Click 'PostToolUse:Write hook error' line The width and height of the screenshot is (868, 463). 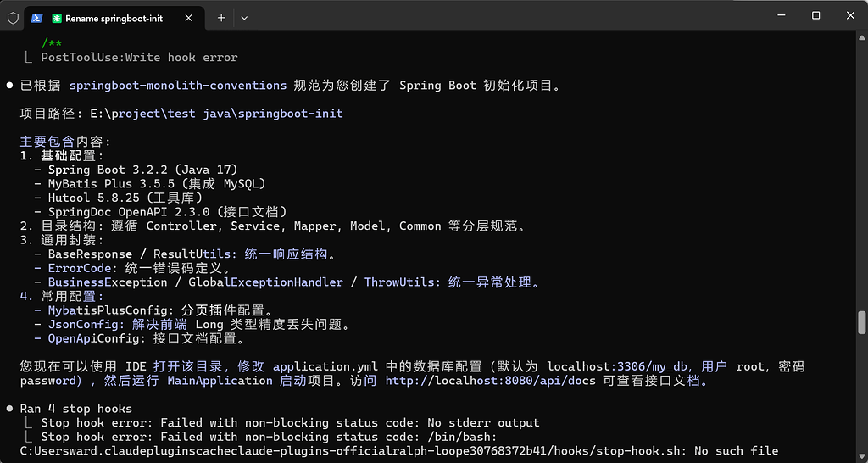139,58
